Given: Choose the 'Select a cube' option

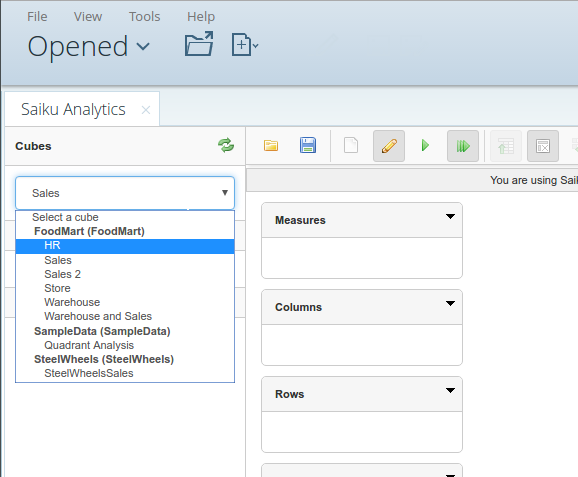Looking at the screenshot, I should point(125,217).
